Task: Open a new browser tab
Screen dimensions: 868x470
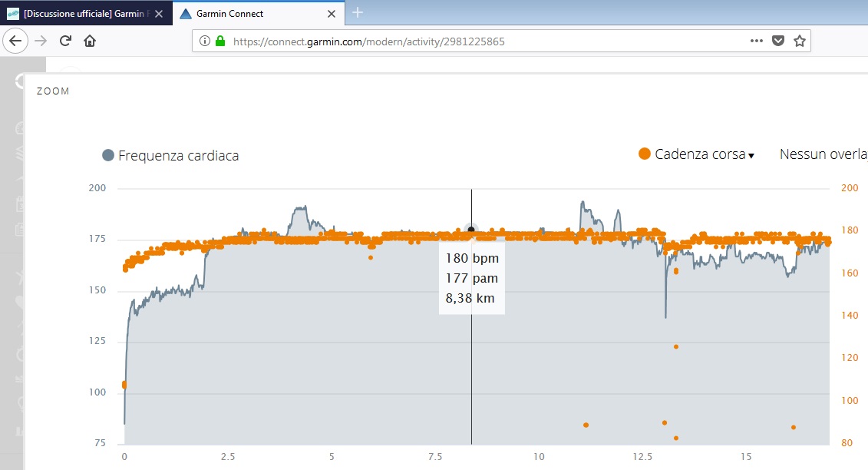Action: point(358,12)
